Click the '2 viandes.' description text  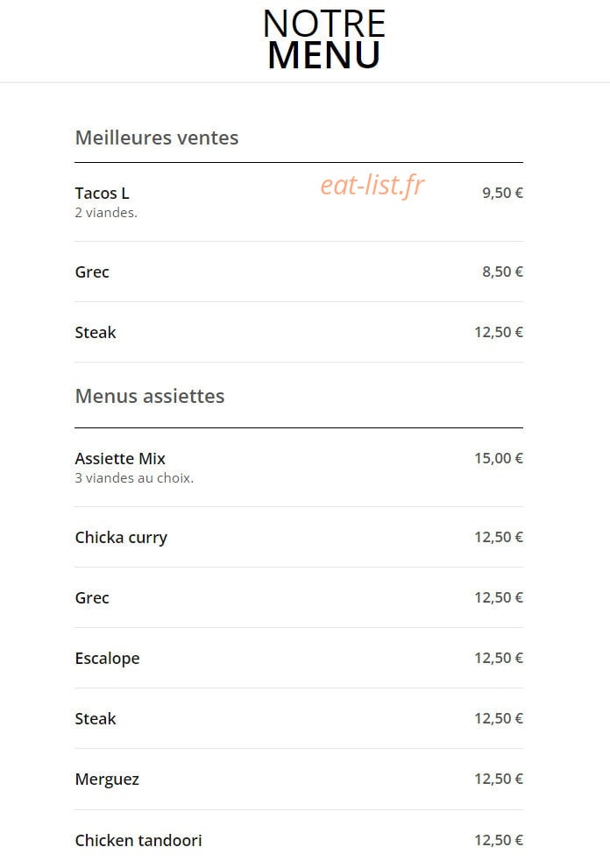(106, 213)
